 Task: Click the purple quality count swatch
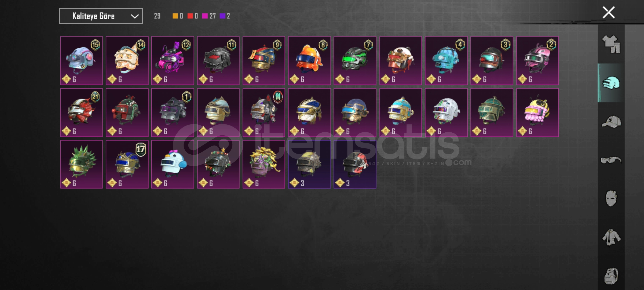pos(222,16)
